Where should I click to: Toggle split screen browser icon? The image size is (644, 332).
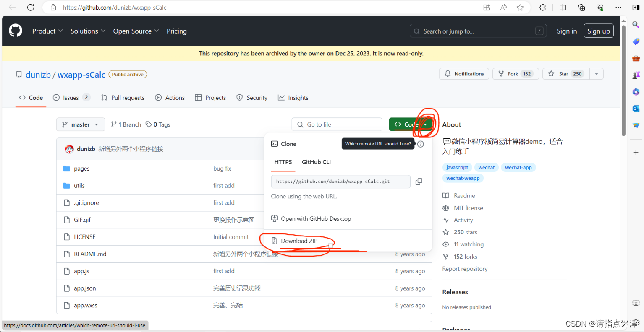(563, 8)
